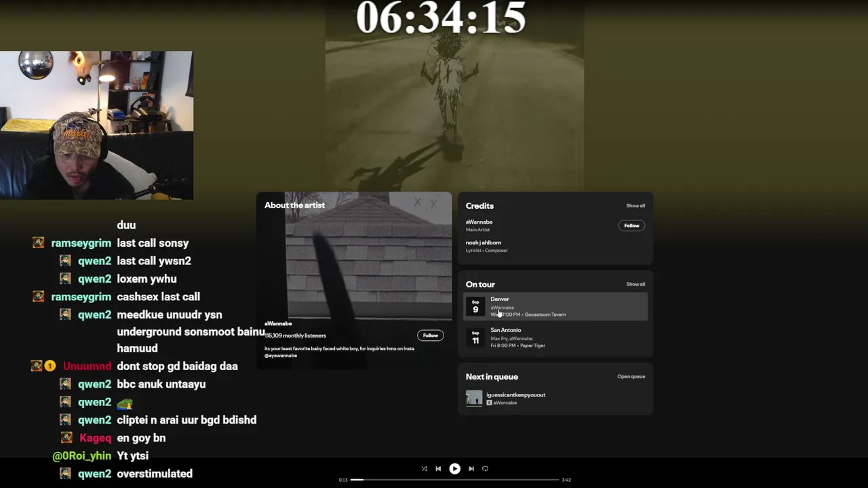Click the On tour panel heading
Image resolution: width=868 pixels, height=488 pixels.
(x=480, y=285)
